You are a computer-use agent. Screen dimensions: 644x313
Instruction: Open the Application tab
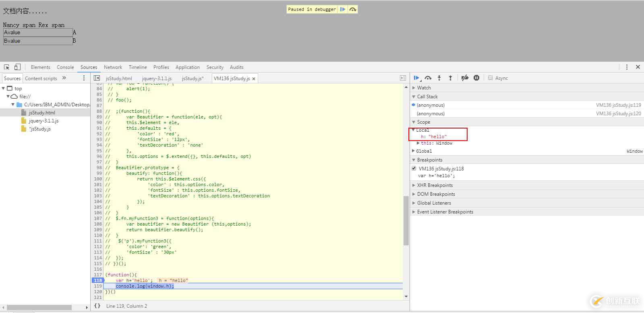click(188, 67)
